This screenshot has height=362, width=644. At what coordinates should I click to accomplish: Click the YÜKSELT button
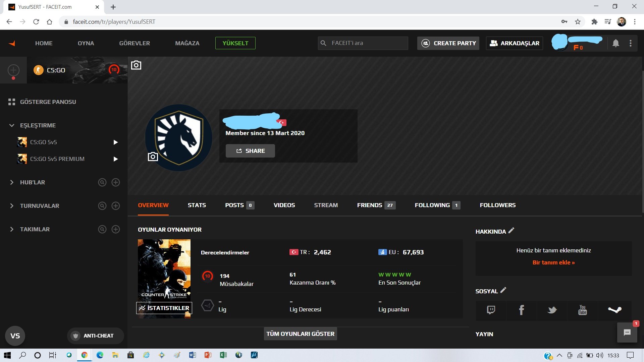point(235,43)
